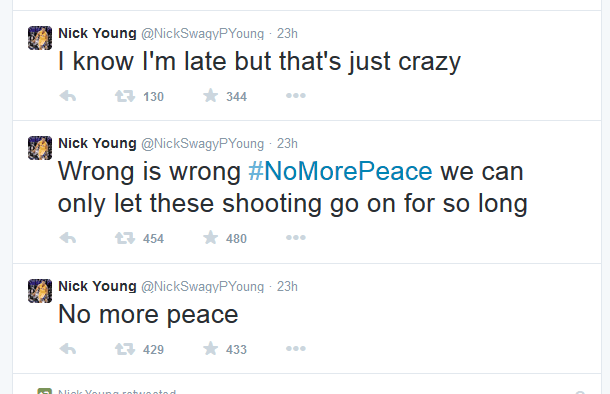Reply to the "just crazy" tweet
Image resolution: width=610 pixels, height=394 pixels.
tap(68, 96)
